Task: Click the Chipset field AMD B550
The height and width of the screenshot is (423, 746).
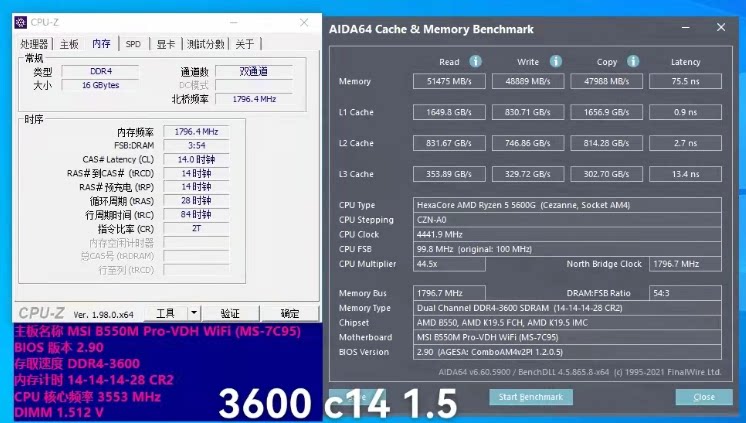Action: pos(567,323)
